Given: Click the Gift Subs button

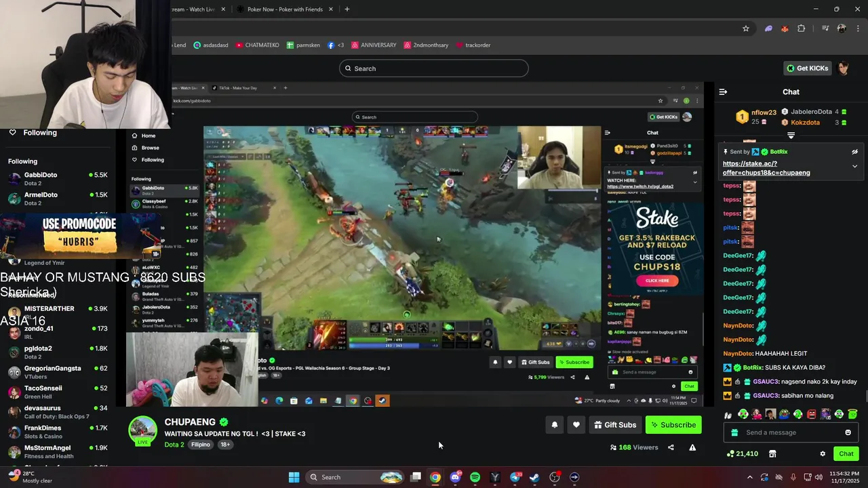Looking at the screenshot, I should (x=615, y=425).
